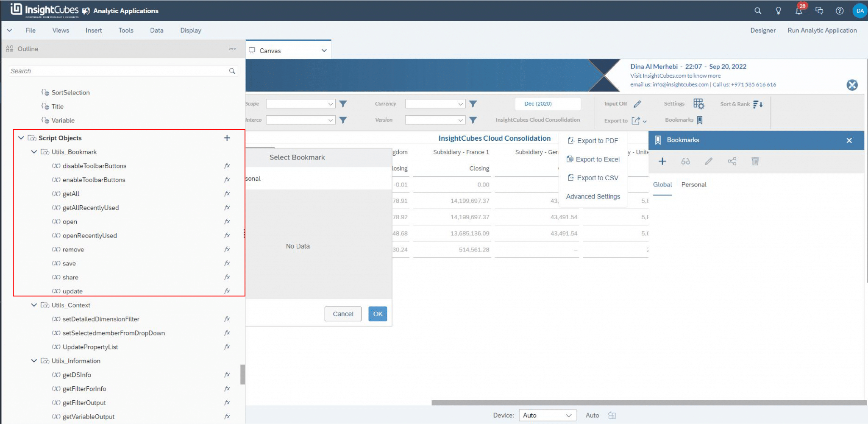The height and width of the screenshot is (424, 868).
Task: Open the Settings table icon in the toolbar
Action: pyautogui.click(x=699, y=103)
